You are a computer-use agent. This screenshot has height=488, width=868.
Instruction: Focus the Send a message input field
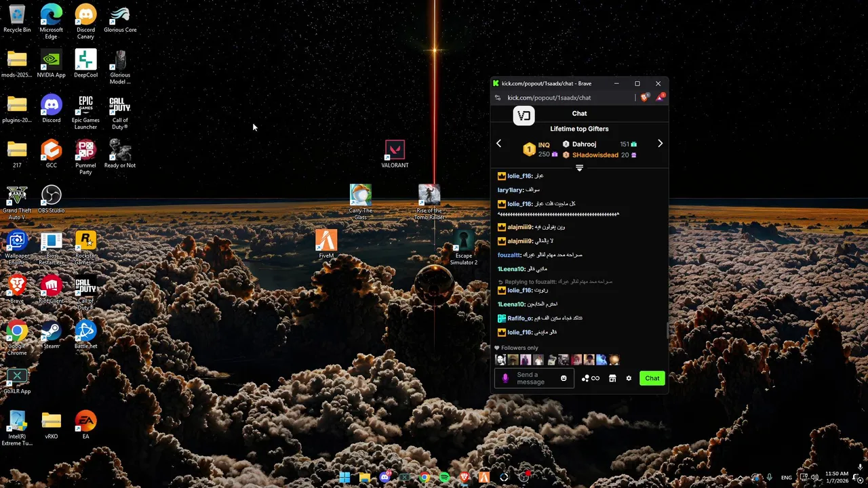pyautogui.click(x=536, y=378)
